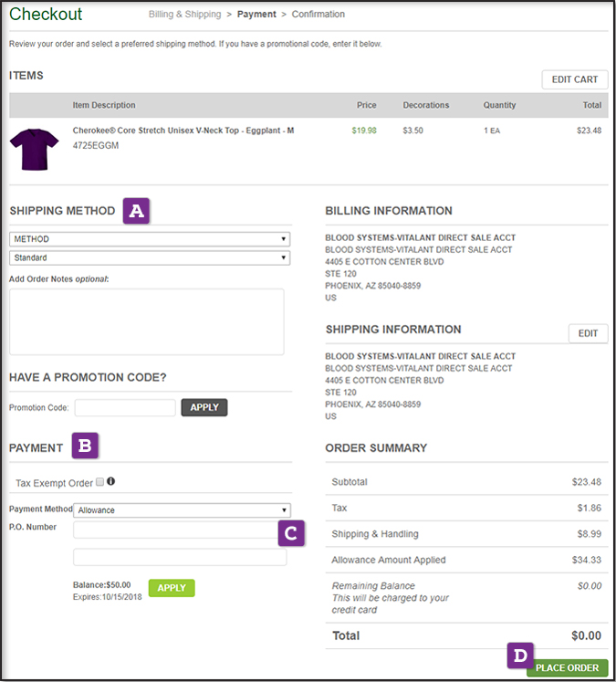Screen dimensions: 616x682
Task: Select the Confirmation breadcrumb step
Action: (x=318, y=15)
